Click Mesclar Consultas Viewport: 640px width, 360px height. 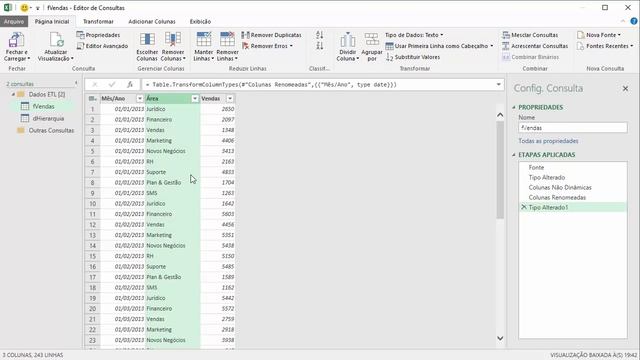click(x=530, y=35)
